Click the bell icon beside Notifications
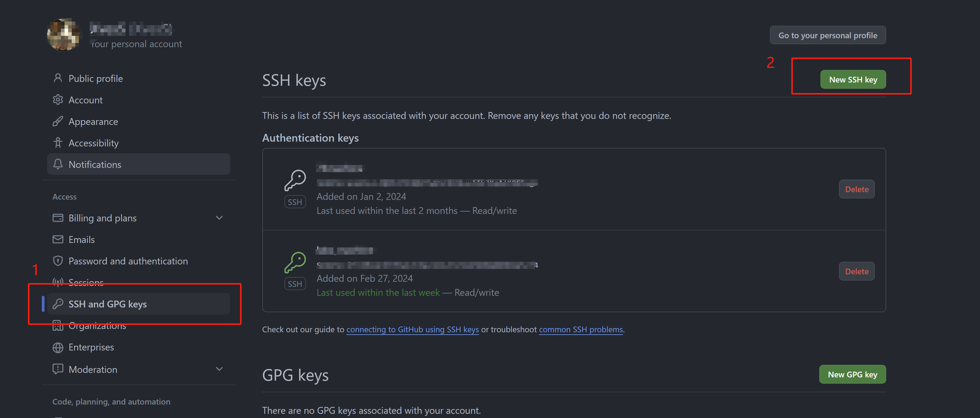Viewport: 980px width, 418px height. point(58,164)
